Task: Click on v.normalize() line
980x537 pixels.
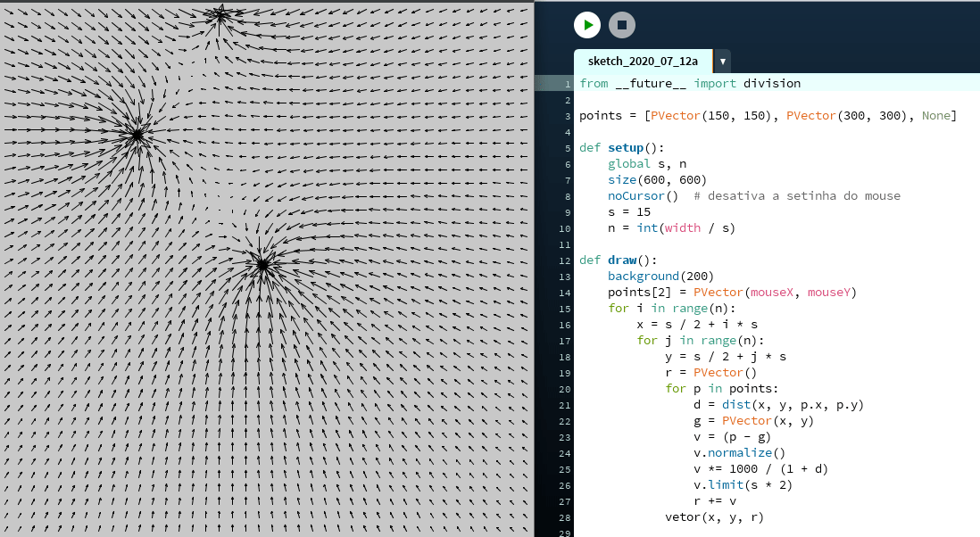Action: coord(737,452)
